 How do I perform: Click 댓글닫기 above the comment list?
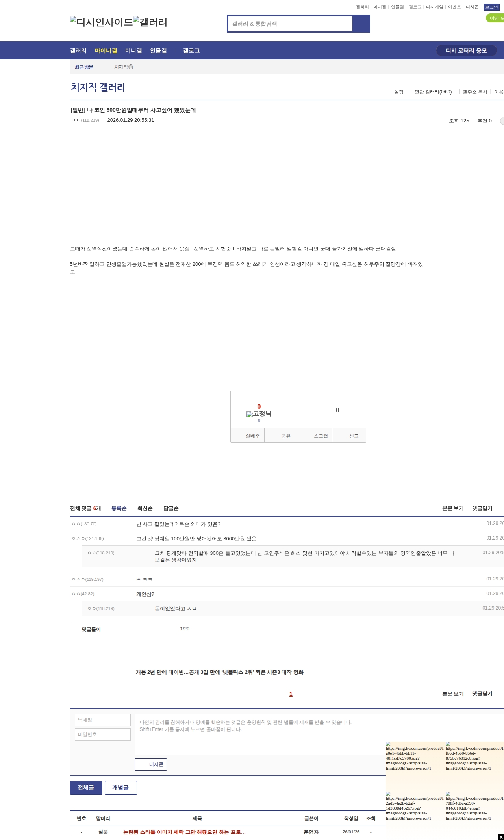pyautogui.click(x=482, y=508)
